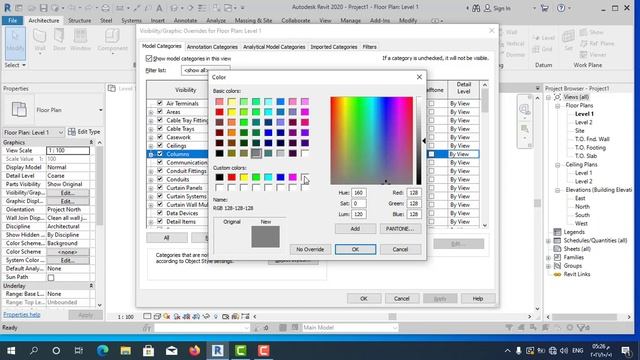Click the Revit taskbar icon
640x360 pixels.
click(218, 351)
